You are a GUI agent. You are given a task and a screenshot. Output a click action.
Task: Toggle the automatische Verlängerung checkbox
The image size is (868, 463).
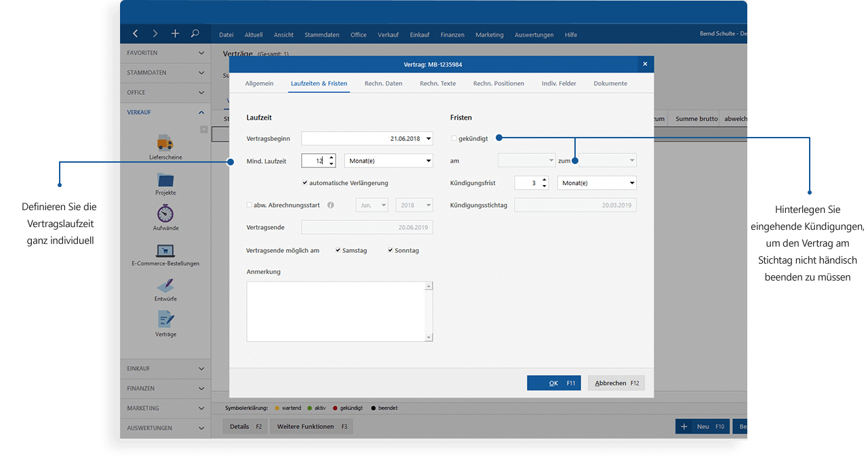click(x=306, y=183)
